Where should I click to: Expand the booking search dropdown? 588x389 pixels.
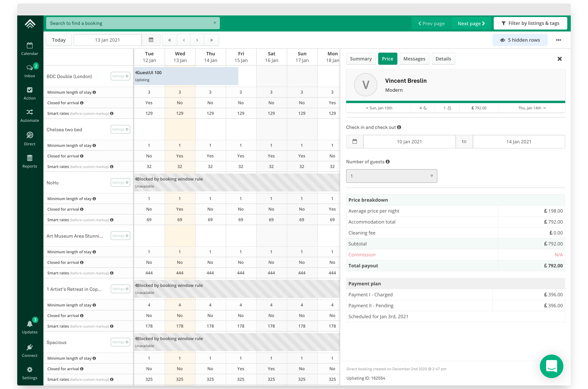point(215,23)
